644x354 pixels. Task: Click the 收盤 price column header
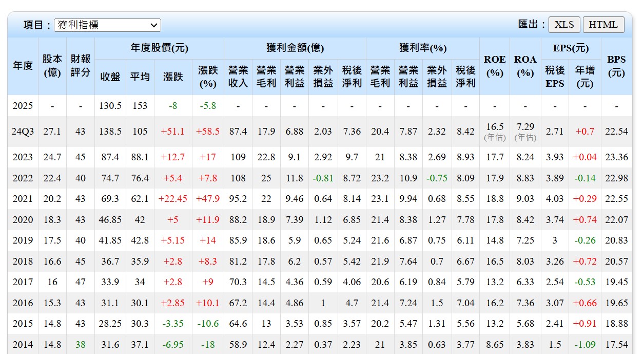[x=110, y=77]
